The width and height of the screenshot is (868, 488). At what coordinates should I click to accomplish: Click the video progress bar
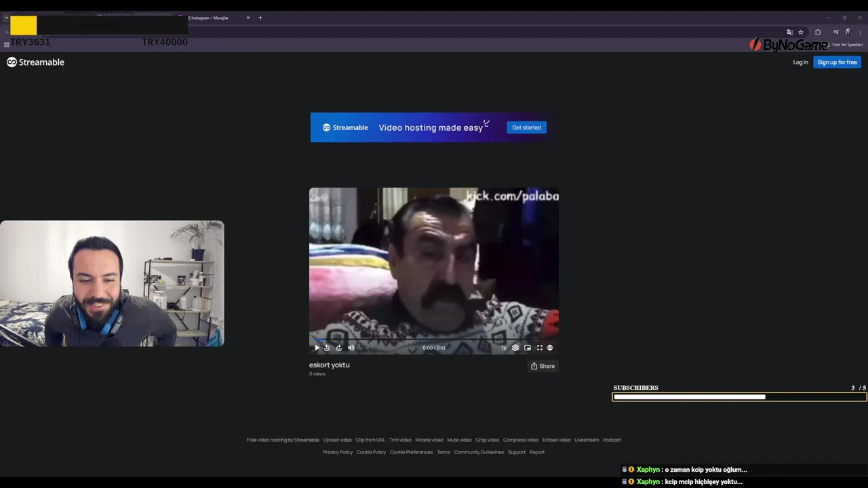coord(434,340)
